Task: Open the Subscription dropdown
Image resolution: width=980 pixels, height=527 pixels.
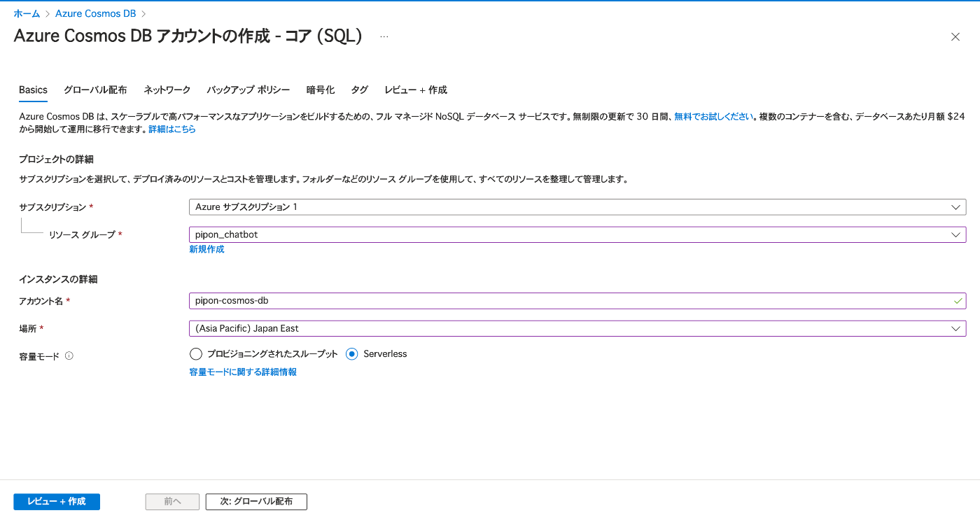Action: 577,207
